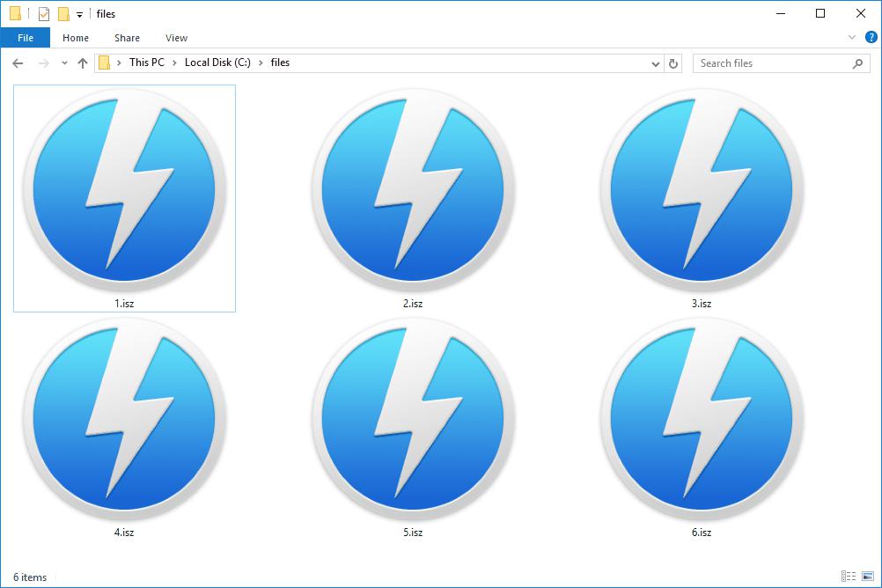Expand the address bar history dropdown
882x588 pixels.
click(x=655, y=63)
